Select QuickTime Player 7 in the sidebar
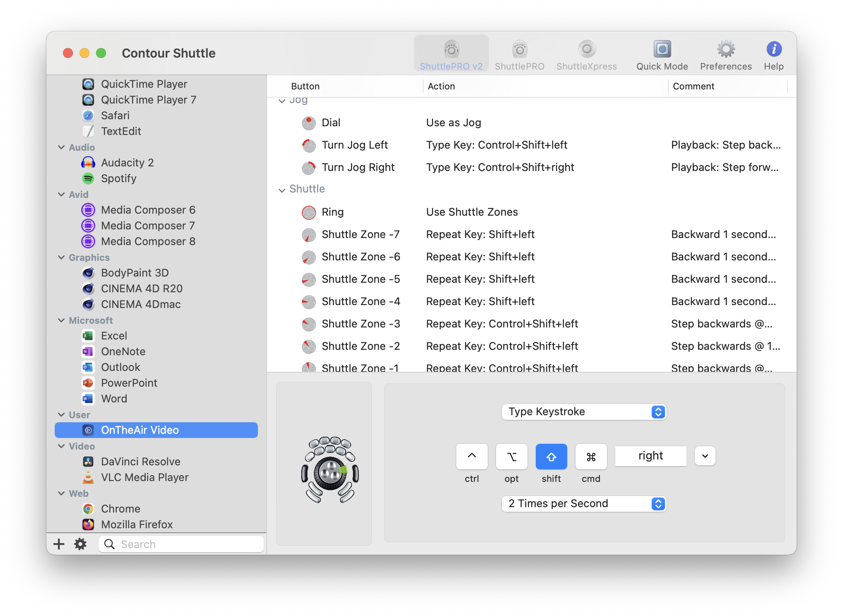The height and width of the screenshot is (616, 843). 156,100
